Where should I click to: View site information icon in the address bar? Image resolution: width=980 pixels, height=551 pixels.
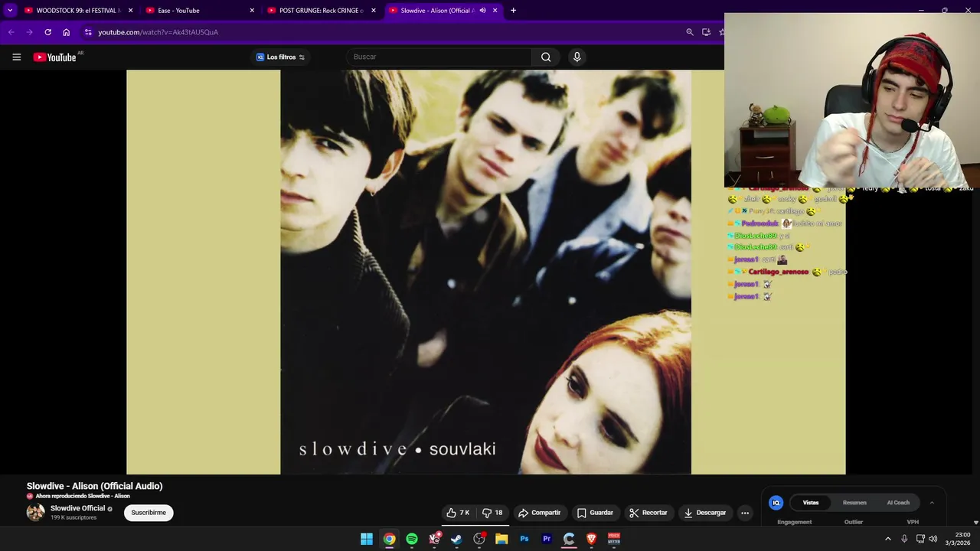(88, 32)
